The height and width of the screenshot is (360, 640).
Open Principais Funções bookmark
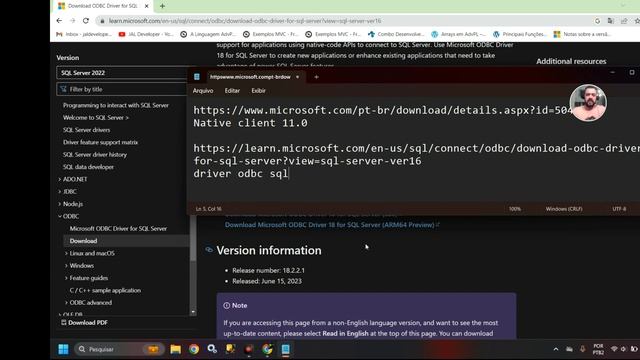(x=520, y=34)
